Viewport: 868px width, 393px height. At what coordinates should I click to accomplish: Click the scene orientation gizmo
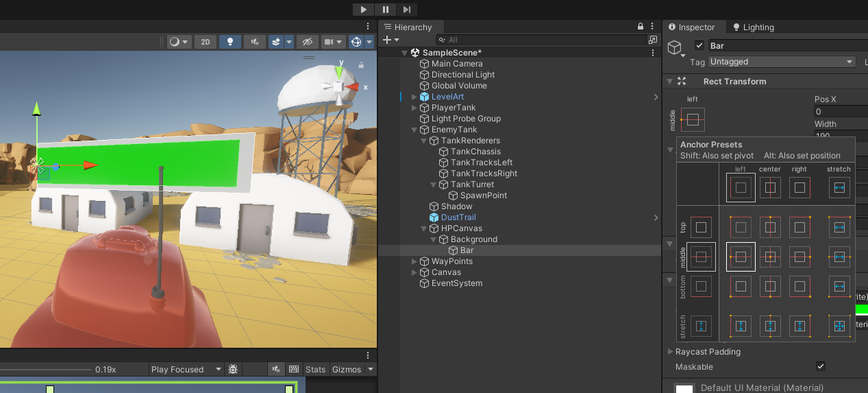[338, 86]
